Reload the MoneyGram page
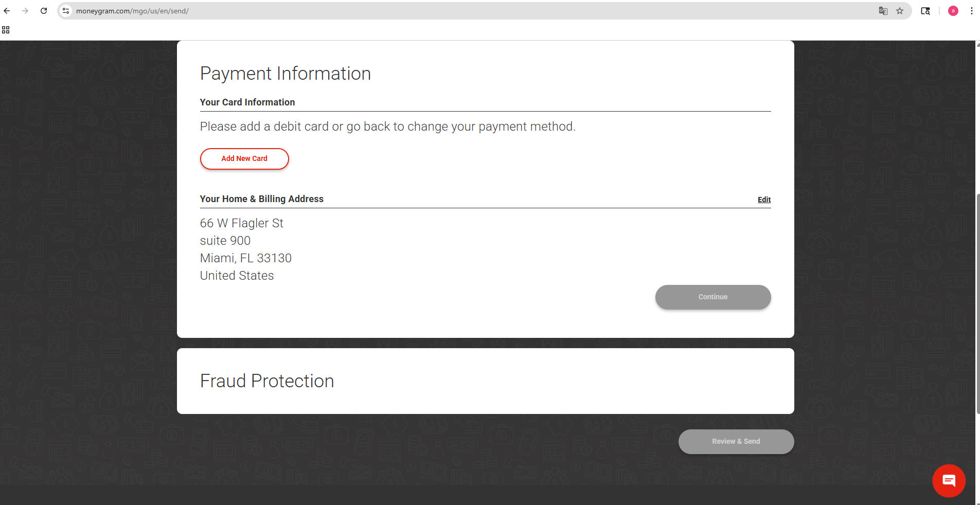980x505 pixels. [x=44, y=11]
